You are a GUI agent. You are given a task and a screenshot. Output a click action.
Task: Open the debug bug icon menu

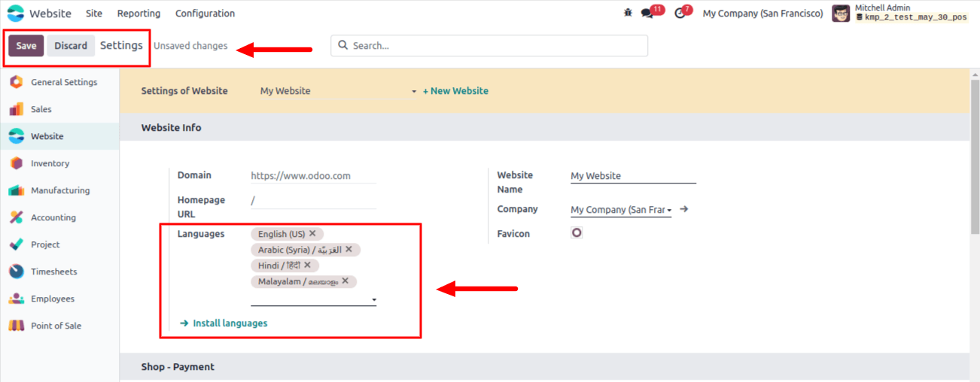pos(628,13)
